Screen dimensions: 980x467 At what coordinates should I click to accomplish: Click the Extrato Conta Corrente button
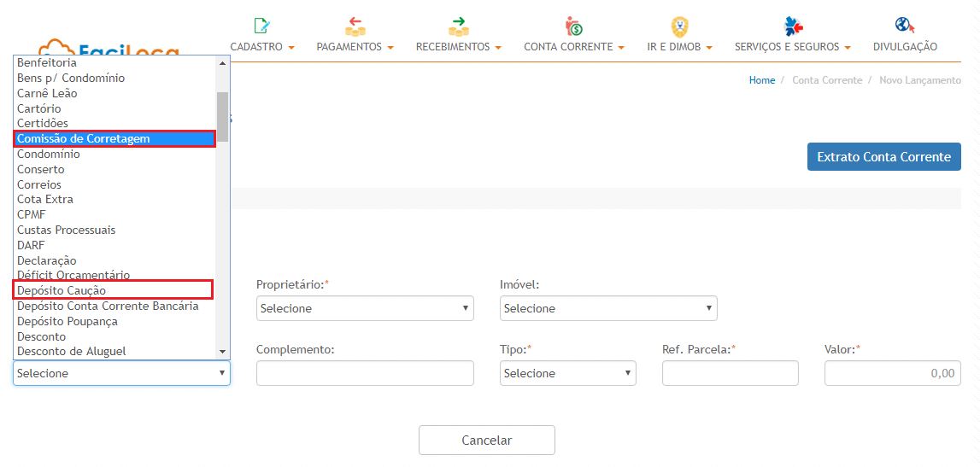pyautogui.click(x=883, y=157)
